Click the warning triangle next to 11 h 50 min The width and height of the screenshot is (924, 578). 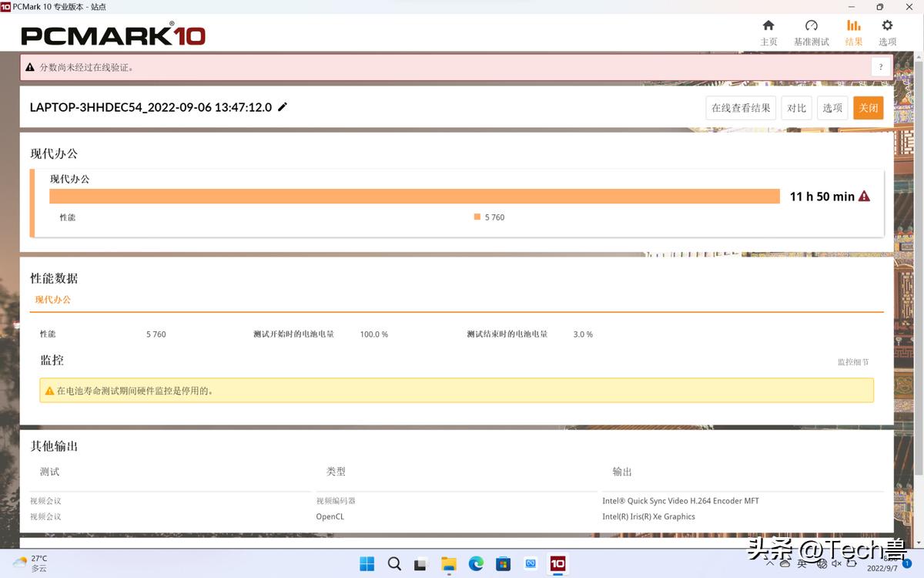(864, 196)
